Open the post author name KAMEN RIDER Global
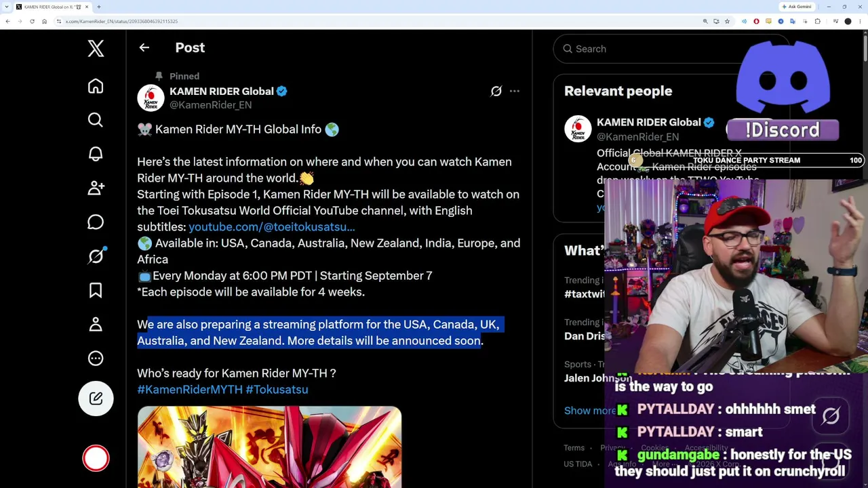Image resolution: width=868 pixels, height=488 pixels. pos(222,91)
